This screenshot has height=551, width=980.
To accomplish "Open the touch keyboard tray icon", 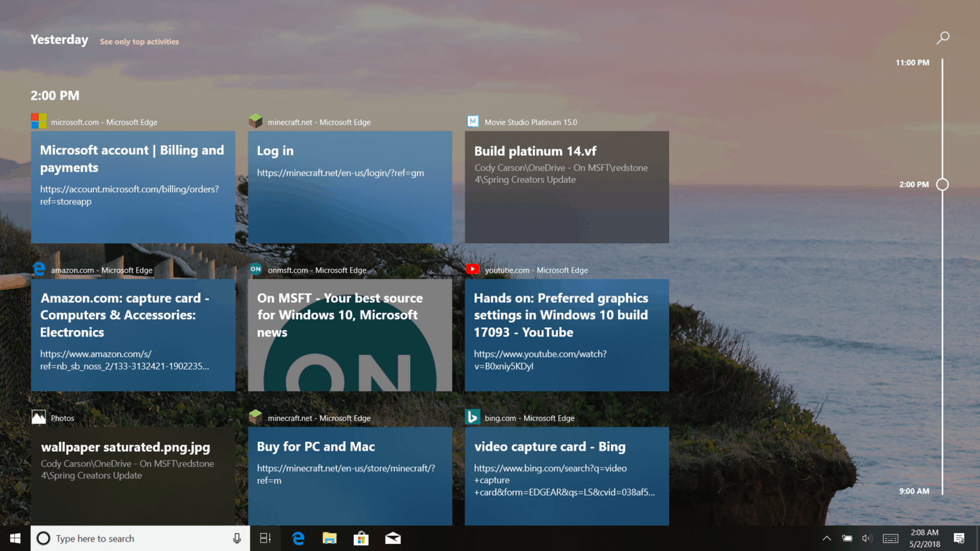I will click(x=890, y=538).
